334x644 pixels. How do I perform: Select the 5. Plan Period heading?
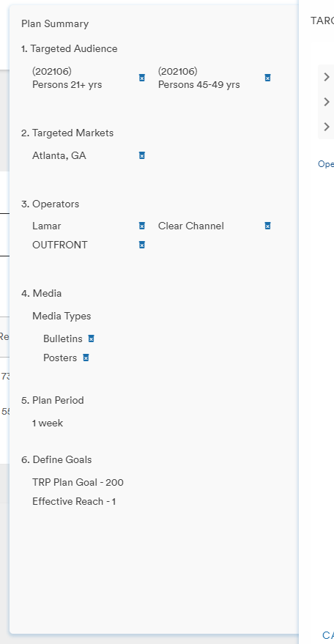(x=53, y=401)
